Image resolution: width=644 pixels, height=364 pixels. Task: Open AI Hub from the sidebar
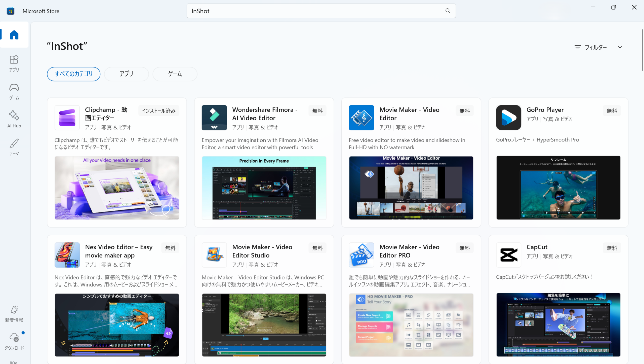(x=14, y=119)
